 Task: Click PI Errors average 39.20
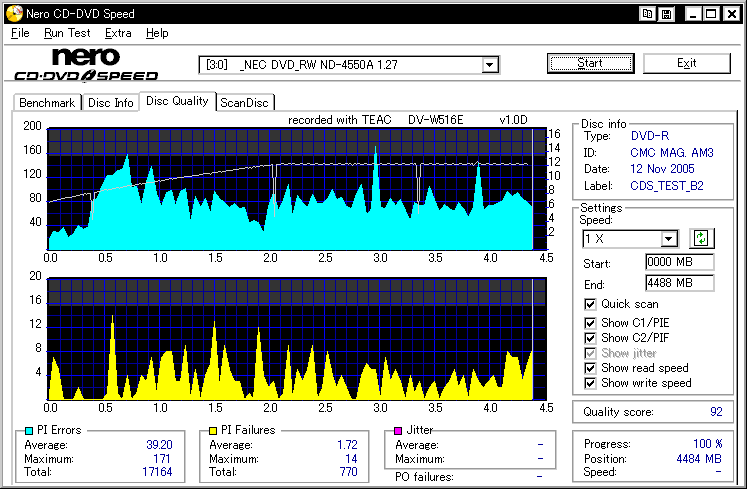159,445
